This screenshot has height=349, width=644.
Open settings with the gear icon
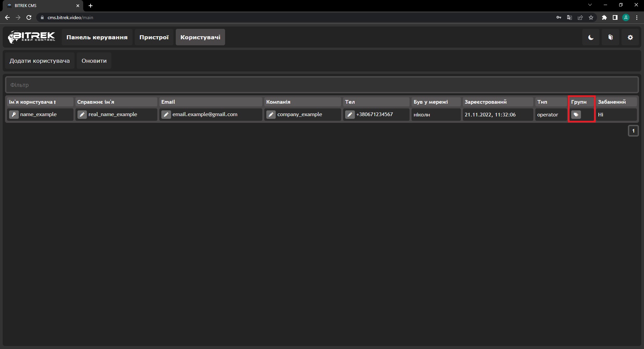[630, 37]
